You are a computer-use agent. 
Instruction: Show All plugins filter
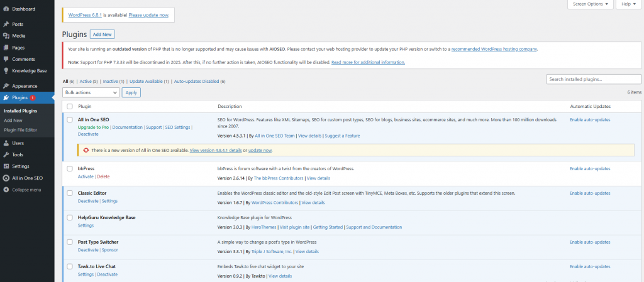click(x=65, y=82)
